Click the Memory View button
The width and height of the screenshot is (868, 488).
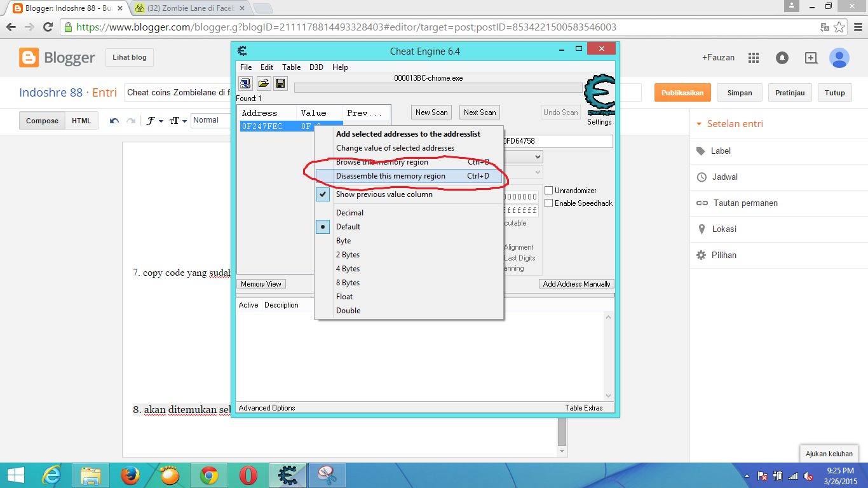click(261, 284)
